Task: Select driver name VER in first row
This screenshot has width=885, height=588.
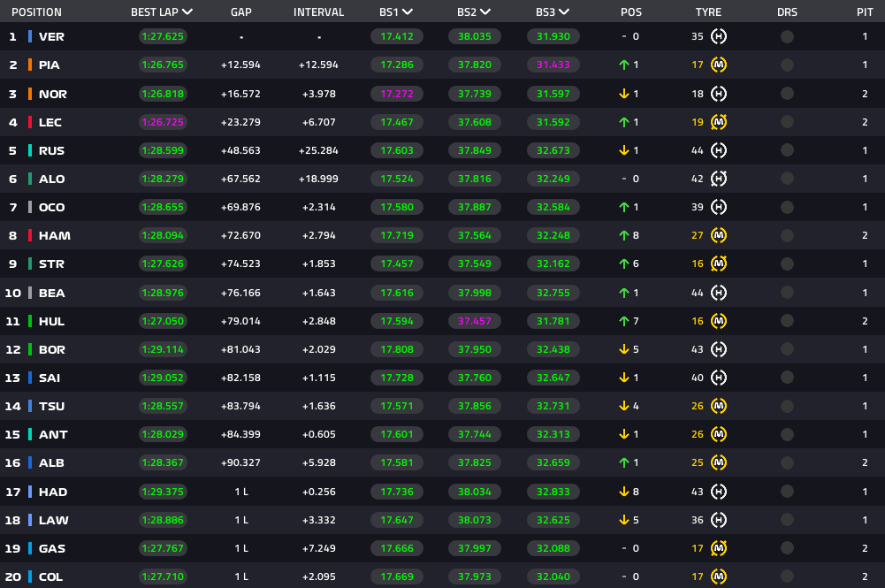Action: pos(51,37)
